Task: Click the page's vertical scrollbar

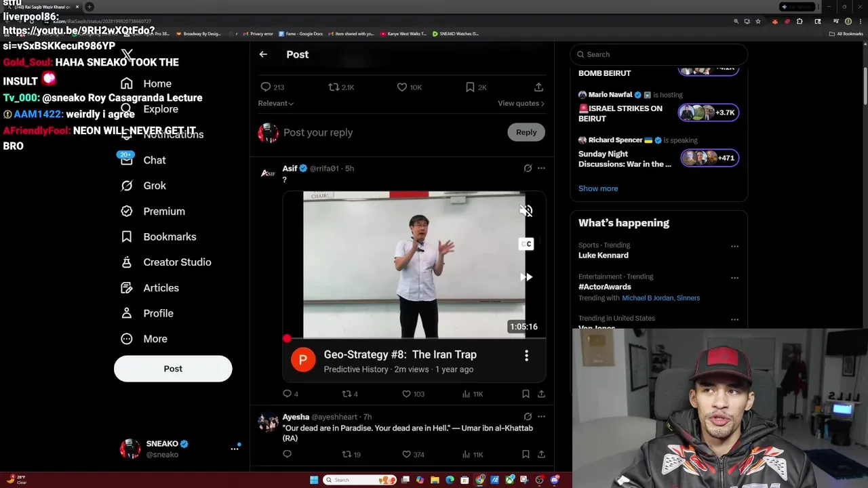Action: coord(864,86)
